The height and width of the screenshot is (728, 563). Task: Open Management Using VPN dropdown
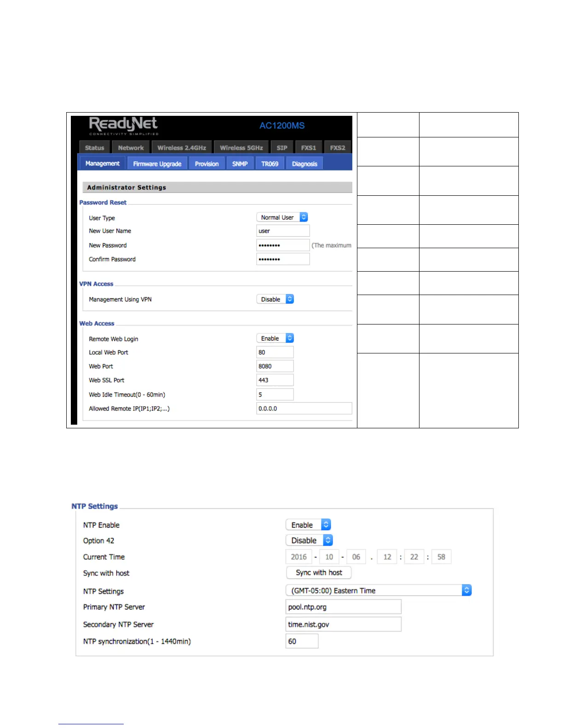point(275,299)
